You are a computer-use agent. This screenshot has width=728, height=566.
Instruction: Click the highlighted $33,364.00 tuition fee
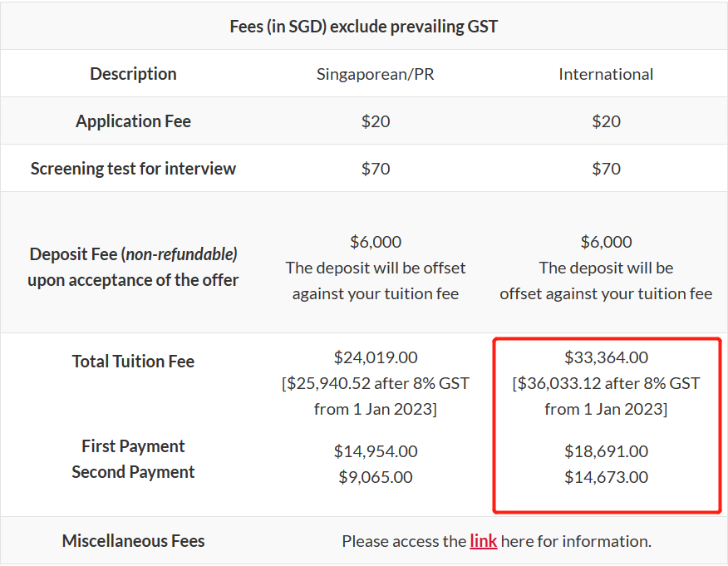606,357
